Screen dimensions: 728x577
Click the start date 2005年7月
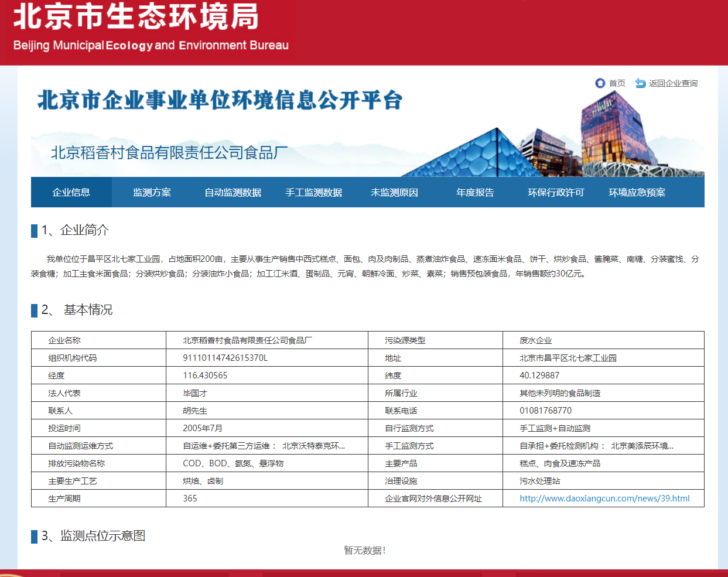pos(203,428)
